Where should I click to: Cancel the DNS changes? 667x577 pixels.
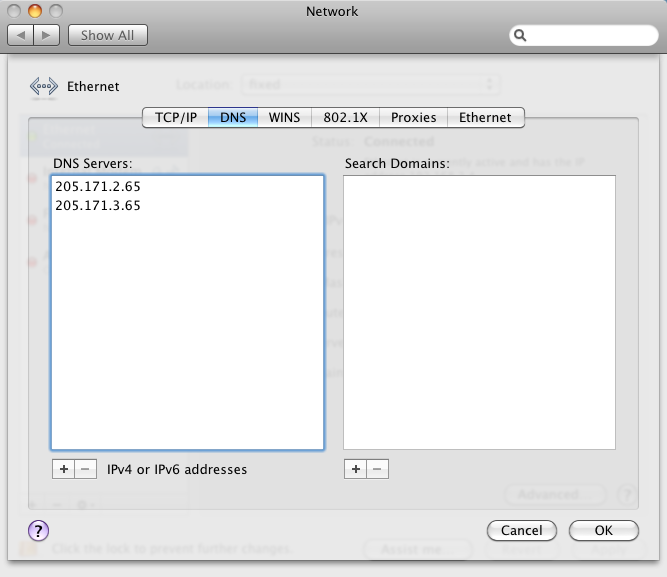521,530
